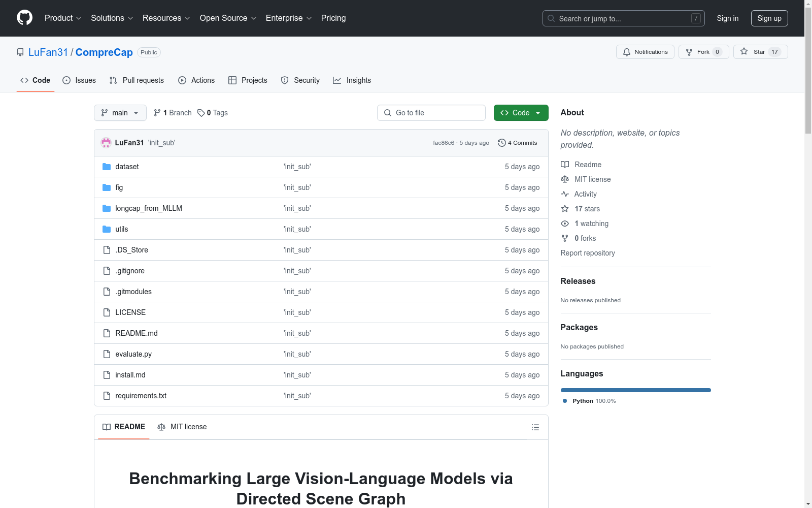Click the commit history clock icon
The height and width of the screenshot is (508, 812).
pyautogui.click(x=502, y=143)
